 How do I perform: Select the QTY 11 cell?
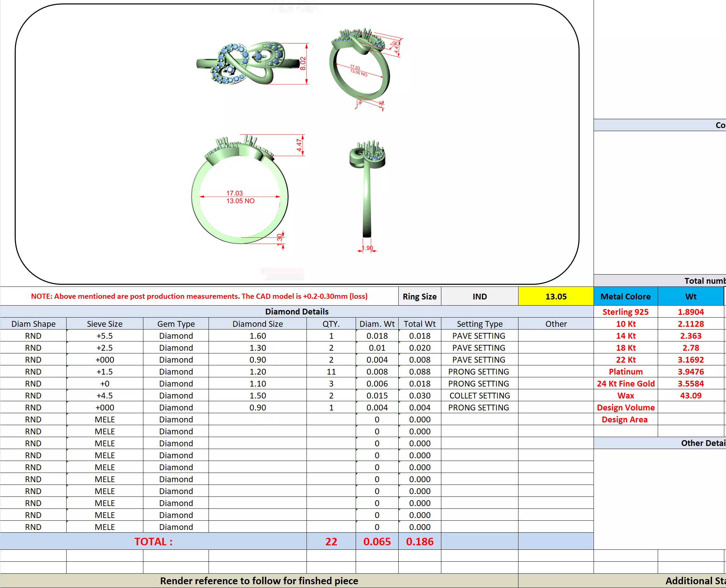coord(331,372)
